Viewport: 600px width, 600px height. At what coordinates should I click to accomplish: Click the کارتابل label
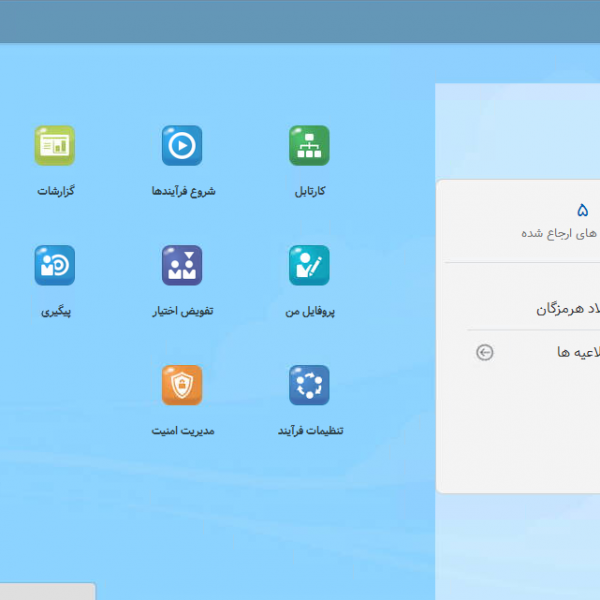(310, 191)
